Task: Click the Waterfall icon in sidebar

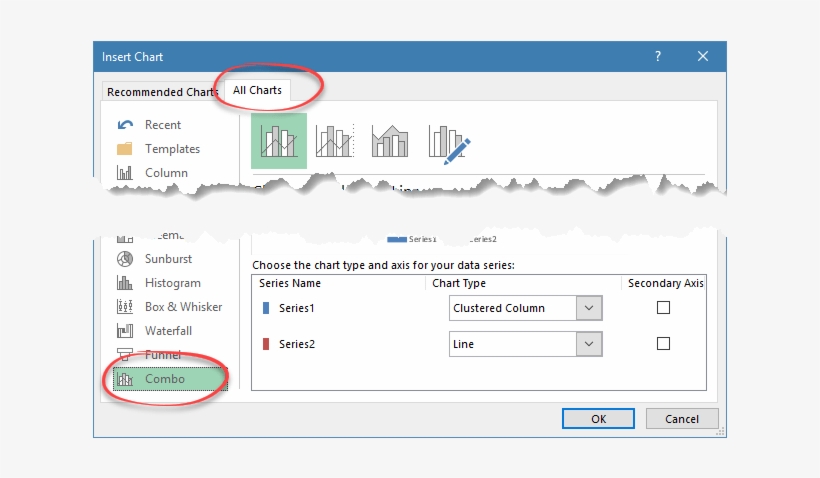Action: [x=124, y=331]
